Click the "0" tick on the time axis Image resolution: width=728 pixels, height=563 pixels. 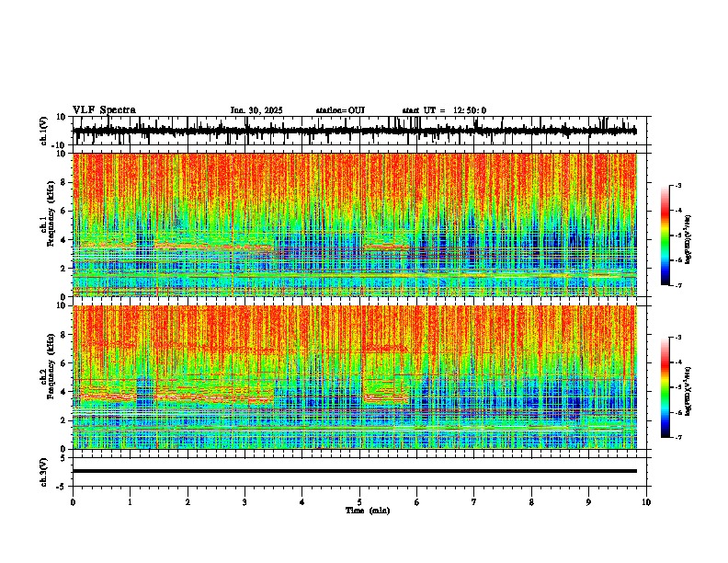[73, 502]
